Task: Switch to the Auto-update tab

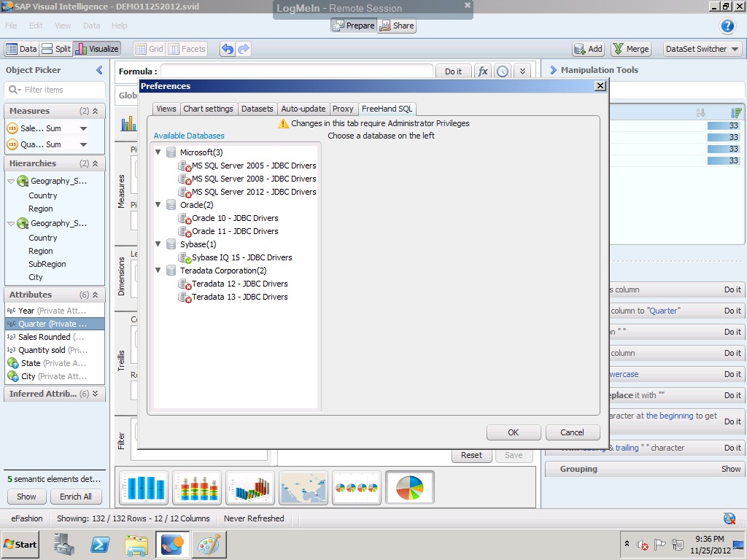Action: [x=303, y=109]
